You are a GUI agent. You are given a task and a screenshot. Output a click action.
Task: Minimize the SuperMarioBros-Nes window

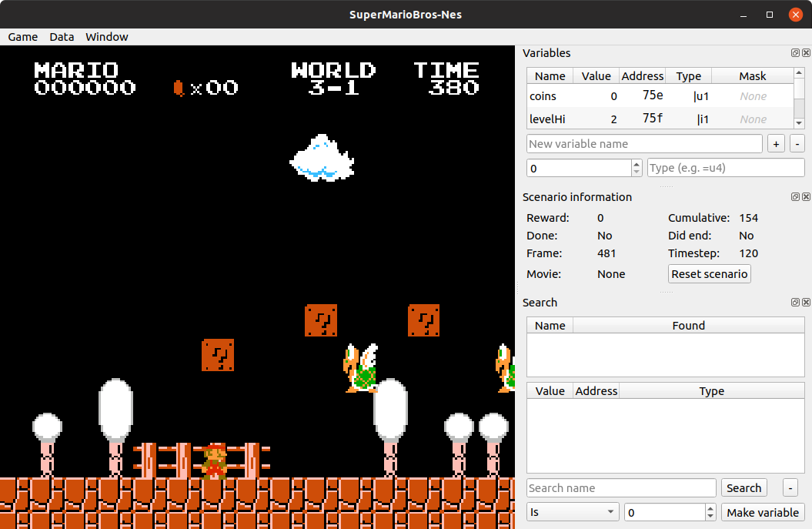[743, 15]
